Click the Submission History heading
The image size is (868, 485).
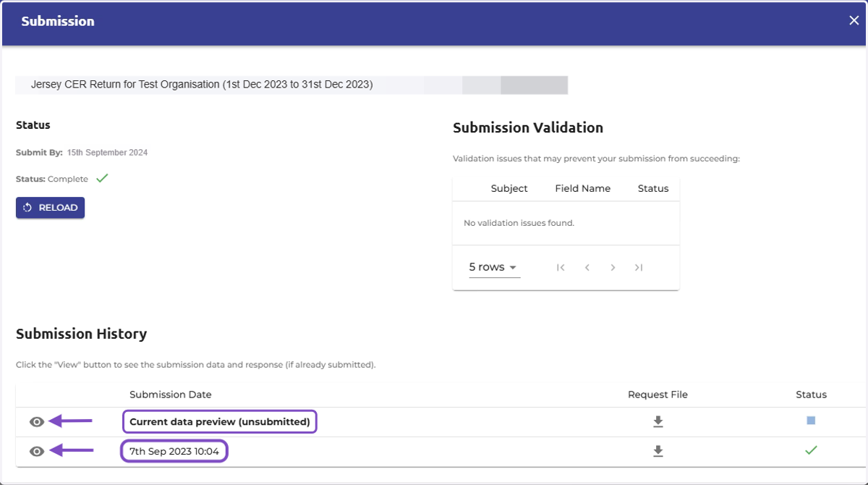tap(81, 334)
